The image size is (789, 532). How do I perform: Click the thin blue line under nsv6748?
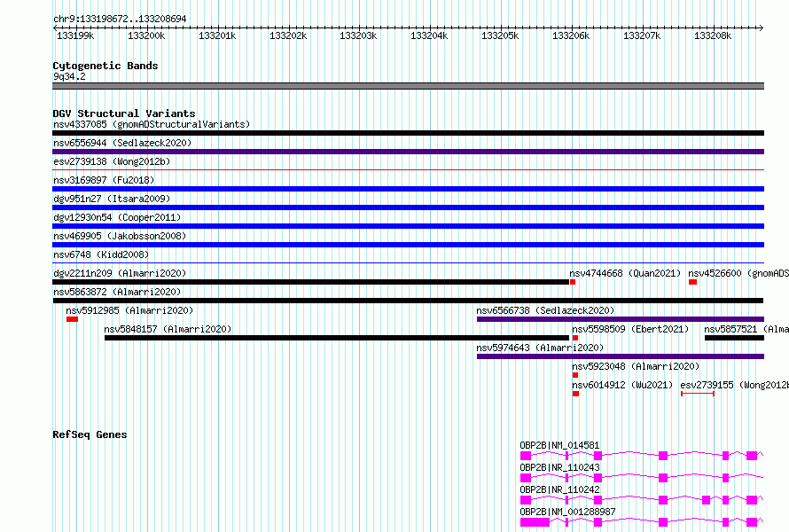[408, 263]
